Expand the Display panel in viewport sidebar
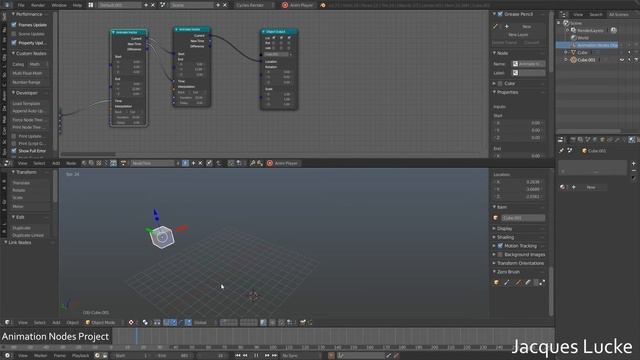Image resolution: width=640 pixels, height=360 pixels. (494, 229)
